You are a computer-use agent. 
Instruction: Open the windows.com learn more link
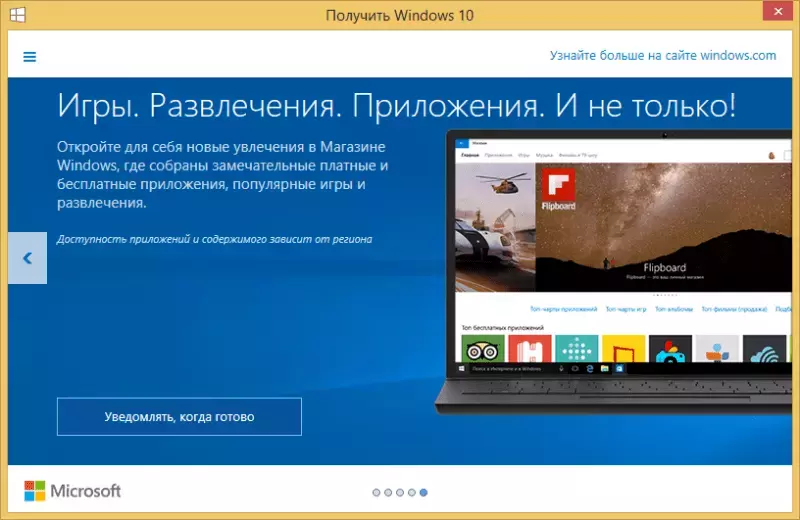(x=663, y=56)
